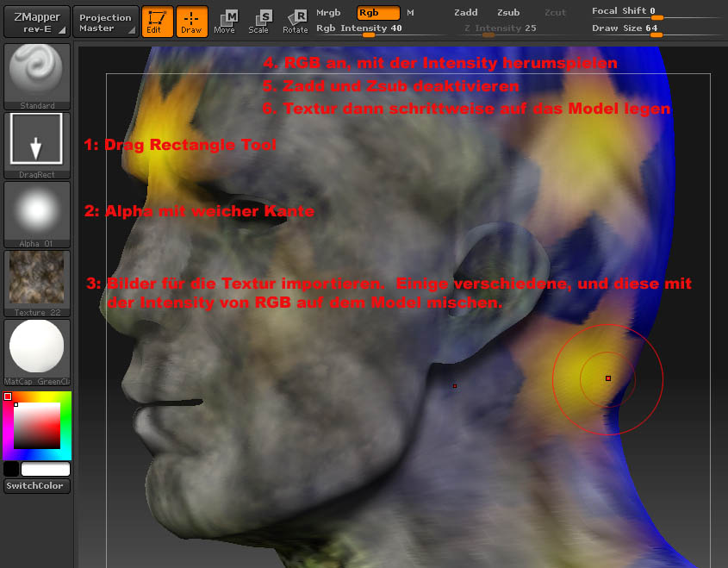
Task: Enable Mrgb painting mode
Action: pyautogui.click(x=328, y=13)
